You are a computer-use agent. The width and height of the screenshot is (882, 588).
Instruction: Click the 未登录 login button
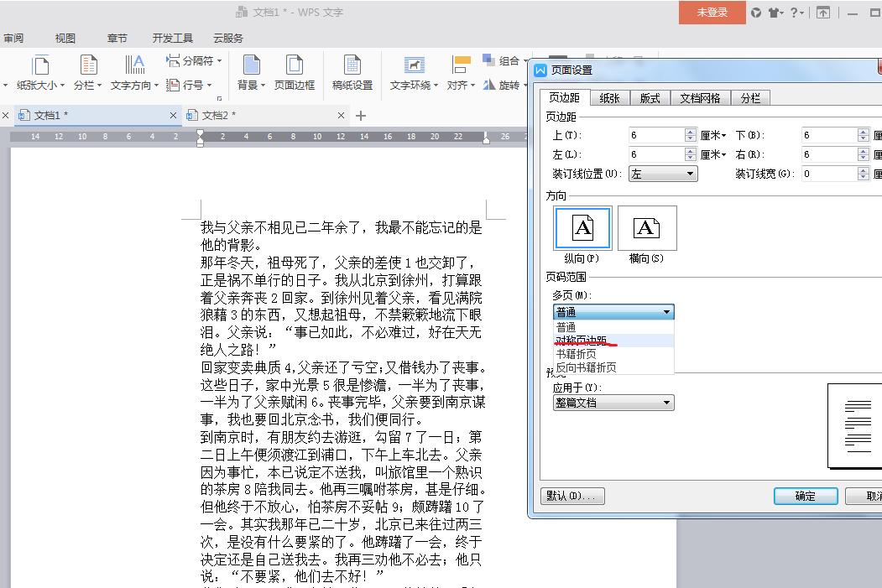[x=711, y=13]
